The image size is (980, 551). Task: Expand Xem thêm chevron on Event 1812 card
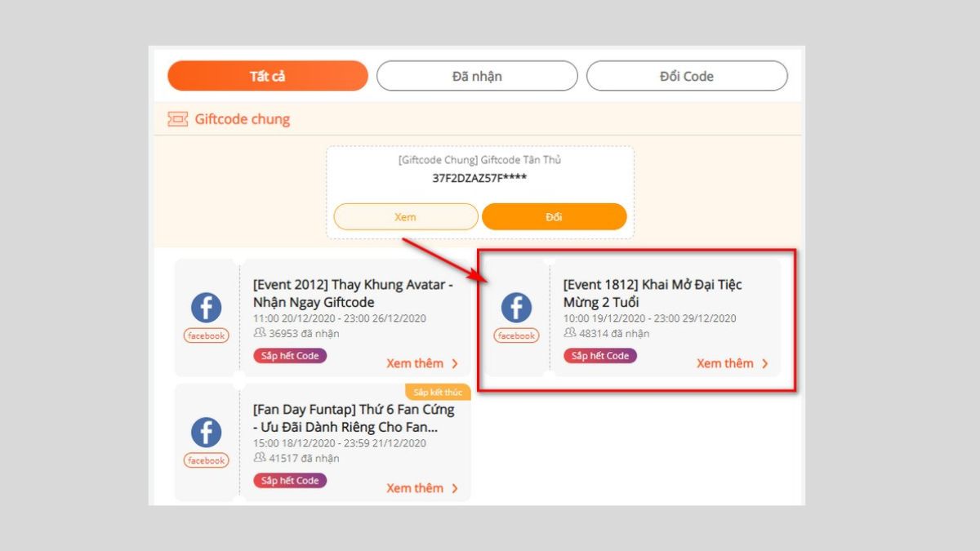tap(765, 363)
